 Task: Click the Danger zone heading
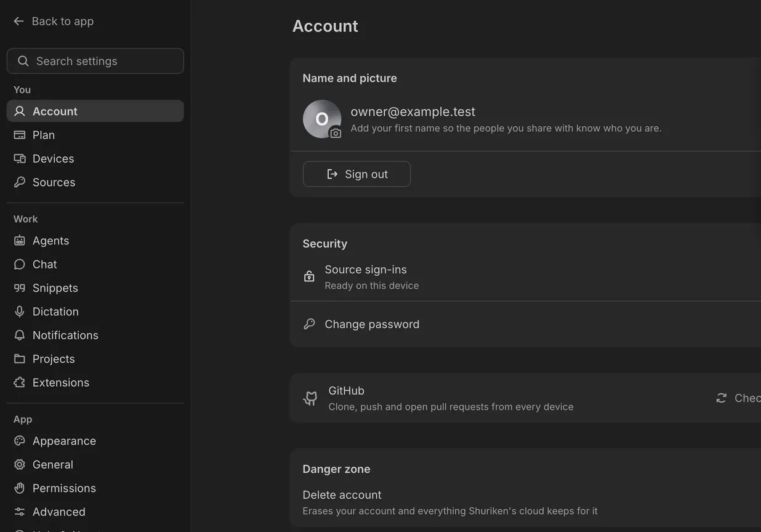point(336,469)
